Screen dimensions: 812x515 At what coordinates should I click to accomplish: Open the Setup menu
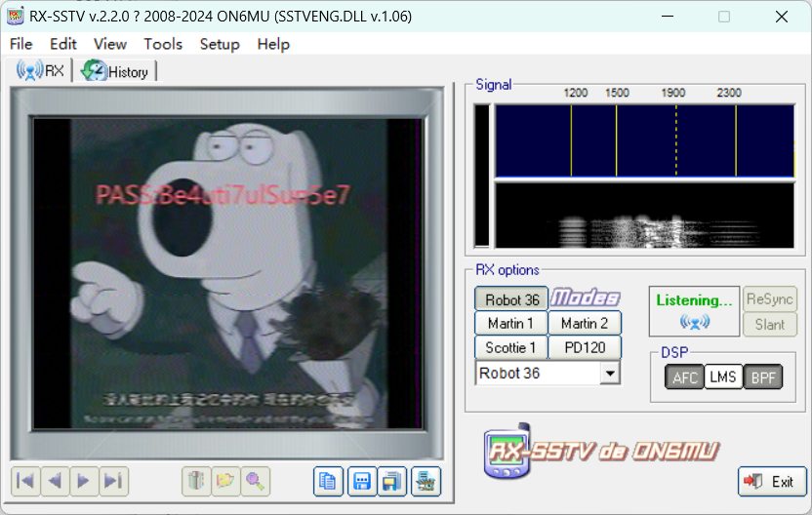pos(220,44)
